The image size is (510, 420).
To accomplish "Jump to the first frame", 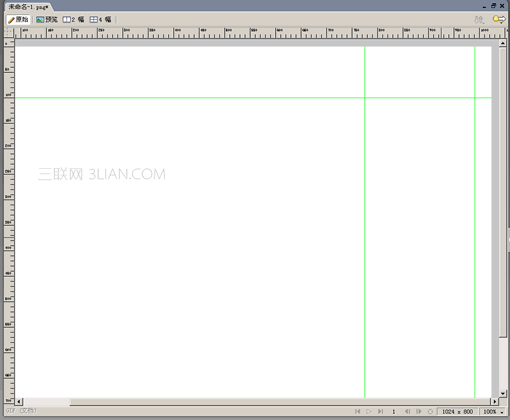I will click(357, 412).
